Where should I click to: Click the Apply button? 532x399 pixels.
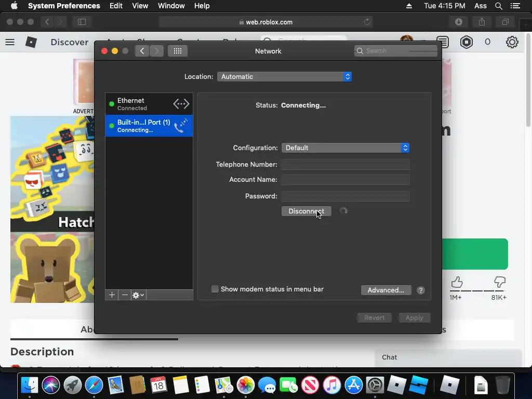(x=414, y=317)
